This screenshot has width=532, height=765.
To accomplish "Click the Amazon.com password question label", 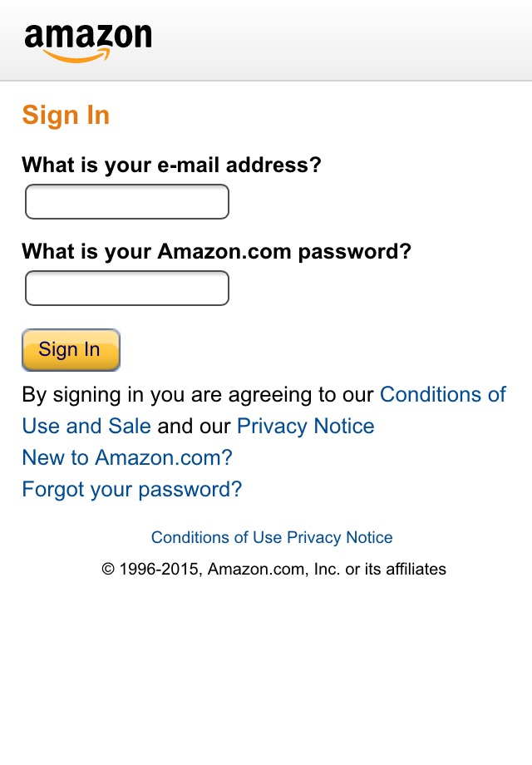I will tap(216, 251).
